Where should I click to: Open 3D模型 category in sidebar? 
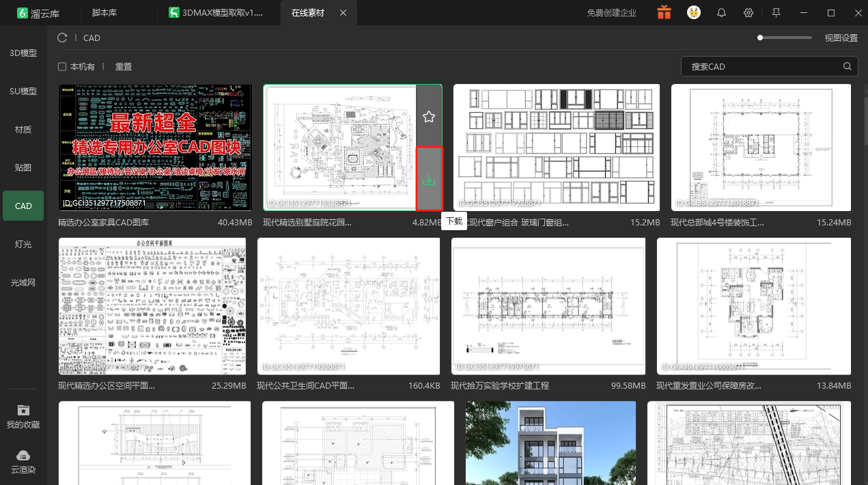(x=23, y=53)
